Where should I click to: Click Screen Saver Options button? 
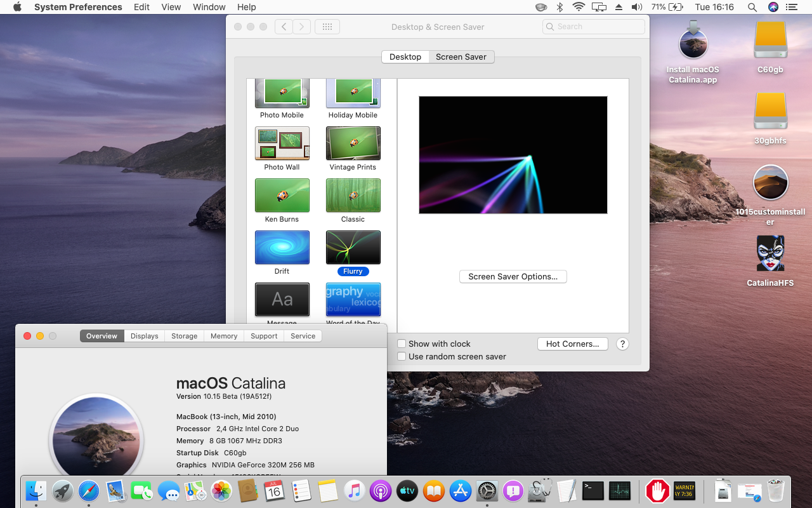[513, 277]
